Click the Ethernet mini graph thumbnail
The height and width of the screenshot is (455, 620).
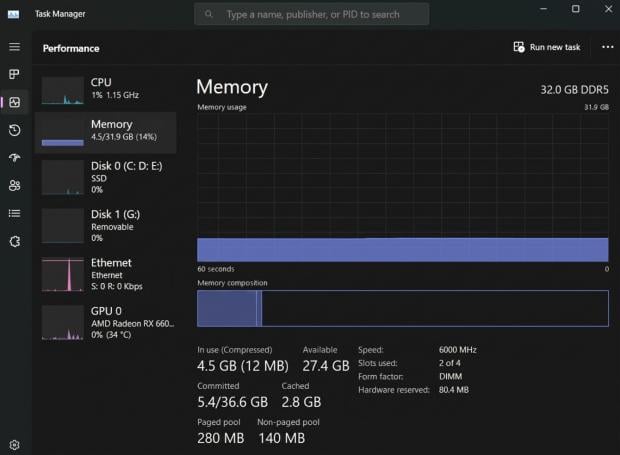click(x=62, y=275)
